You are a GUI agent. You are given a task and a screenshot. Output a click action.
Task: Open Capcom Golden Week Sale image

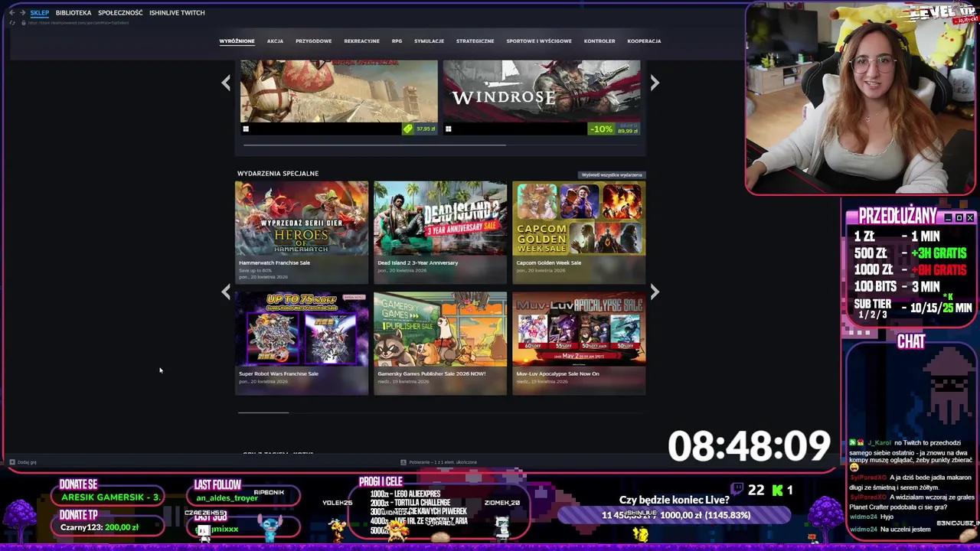(x=579, y=218)
